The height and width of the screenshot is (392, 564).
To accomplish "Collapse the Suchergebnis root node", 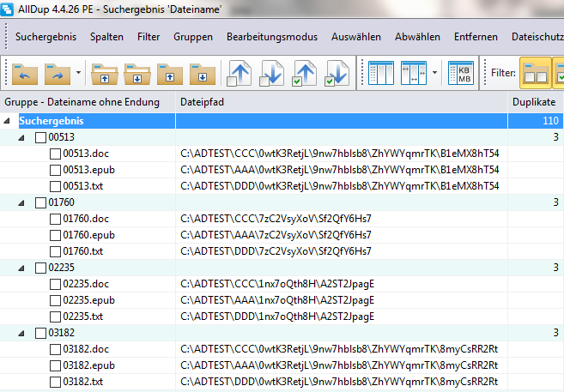I will click(9, 121).
